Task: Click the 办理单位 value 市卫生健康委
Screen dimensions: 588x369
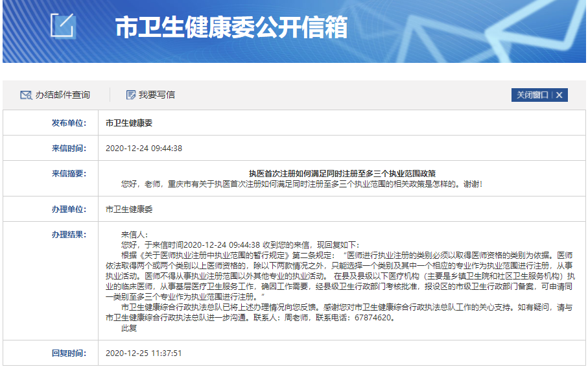Action: tap(129, 209)
